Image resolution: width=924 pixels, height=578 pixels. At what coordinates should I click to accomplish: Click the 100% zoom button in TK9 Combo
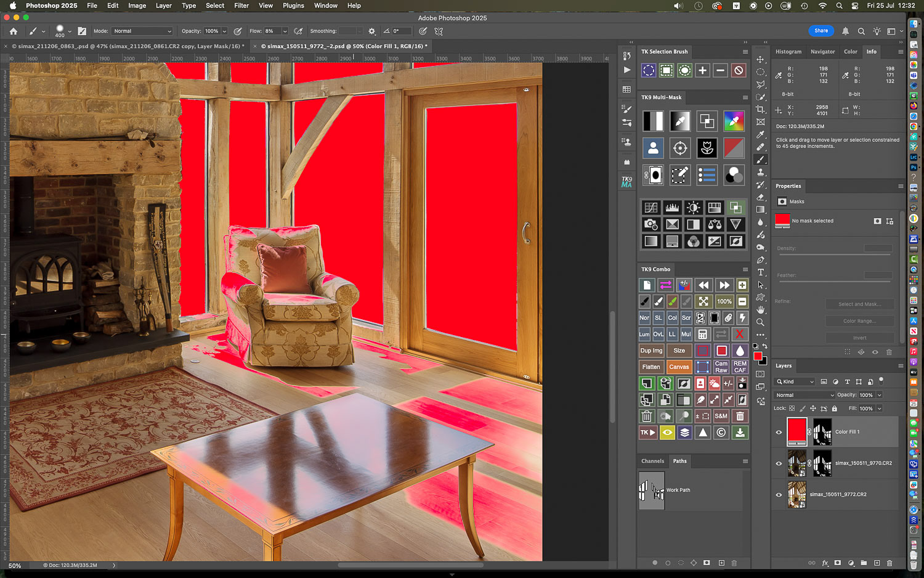(724, 301)
